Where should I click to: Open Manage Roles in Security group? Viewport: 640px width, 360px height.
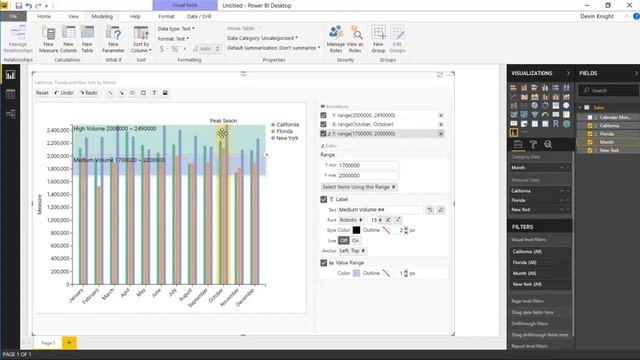click(x=336, y=39)
